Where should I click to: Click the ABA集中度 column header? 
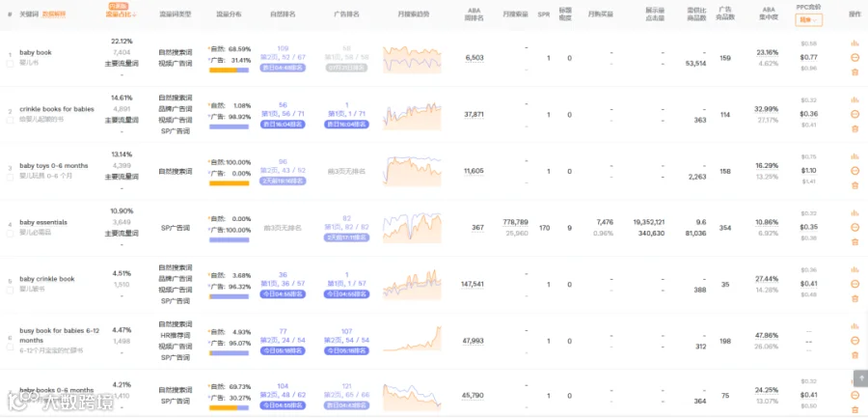767,14
